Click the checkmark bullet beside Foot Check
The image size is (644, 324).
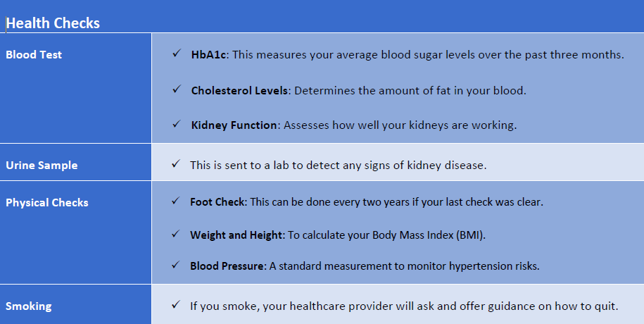tap(176, 201)
